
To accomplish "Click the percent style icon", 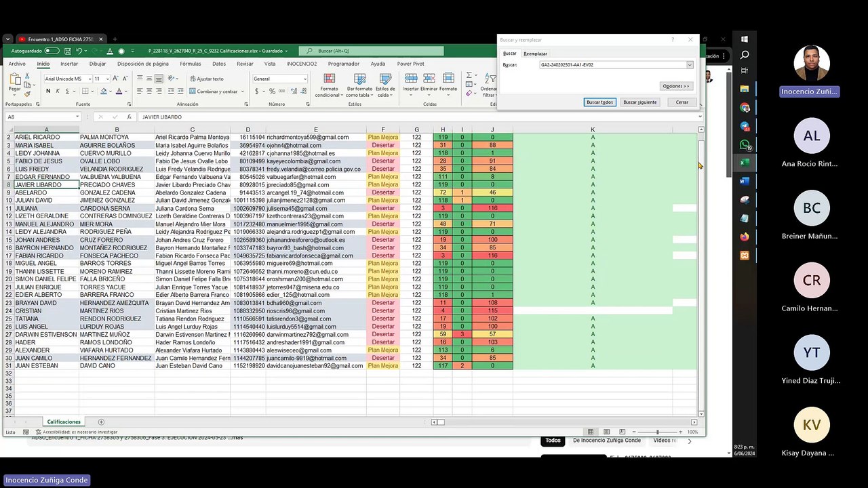I will click(x=272, y=91).
